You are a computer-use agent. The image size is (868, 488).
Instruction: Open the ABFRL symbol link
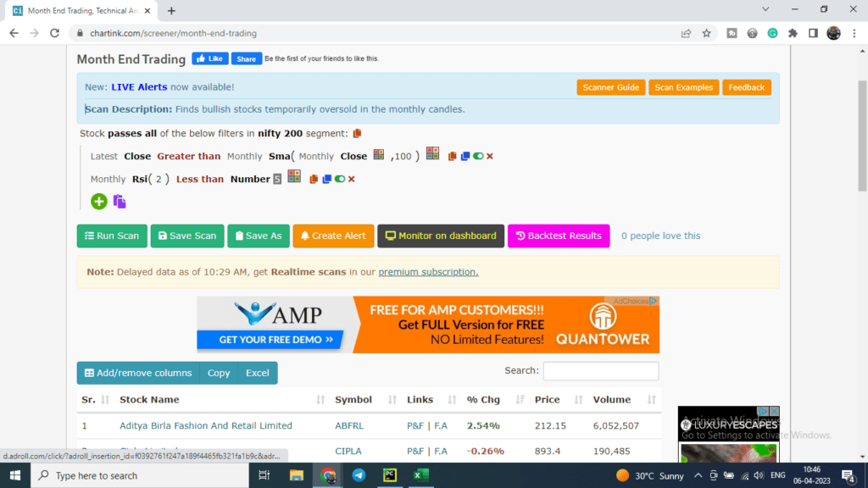coord(349,425)
